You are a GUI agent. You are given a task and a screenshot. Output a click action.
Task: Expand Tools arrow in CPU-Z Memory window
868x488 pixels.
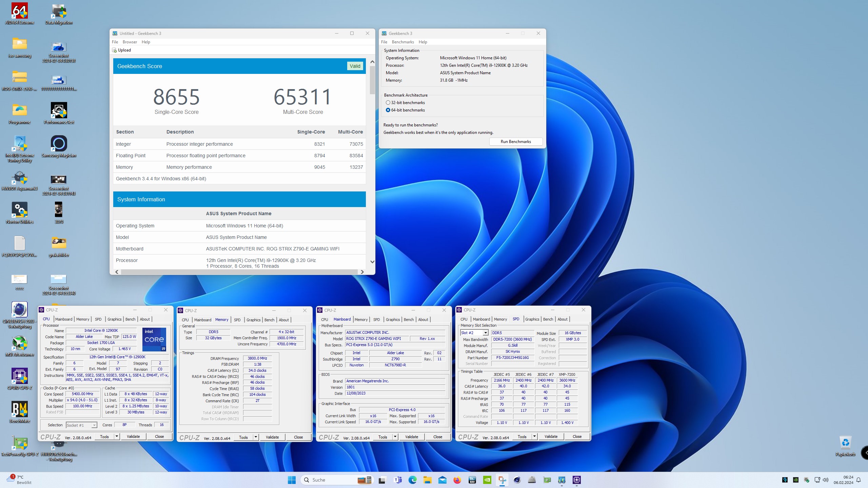(x=256, y=437)
